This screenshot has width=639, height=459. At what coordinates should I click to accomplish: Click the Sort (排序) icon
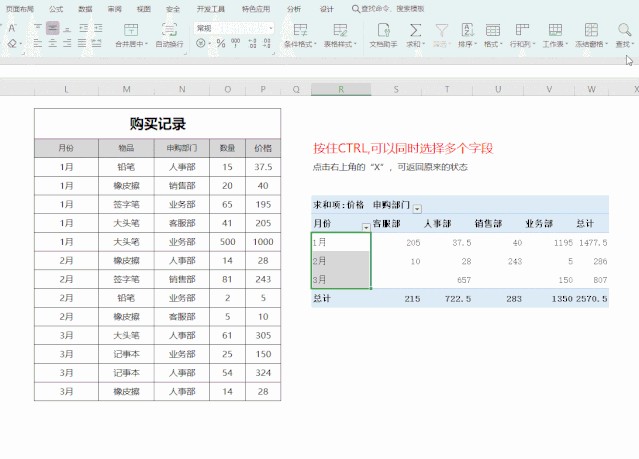(466, 30)
